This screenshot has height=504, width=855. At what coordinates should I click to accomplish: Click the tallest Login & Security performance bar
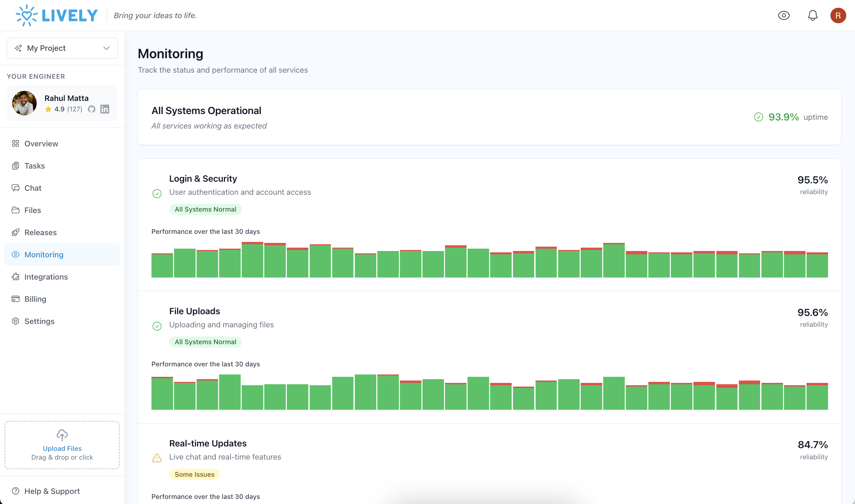pyautogui.click(x=252, y=260)
